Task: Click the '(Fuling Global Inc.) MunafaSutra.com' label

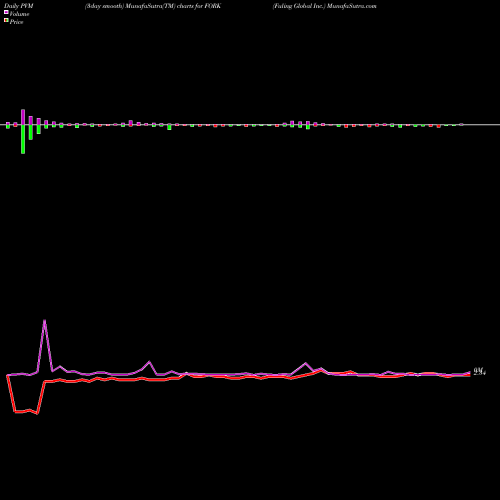Action: pyautogui.click(x=324, y=6)
